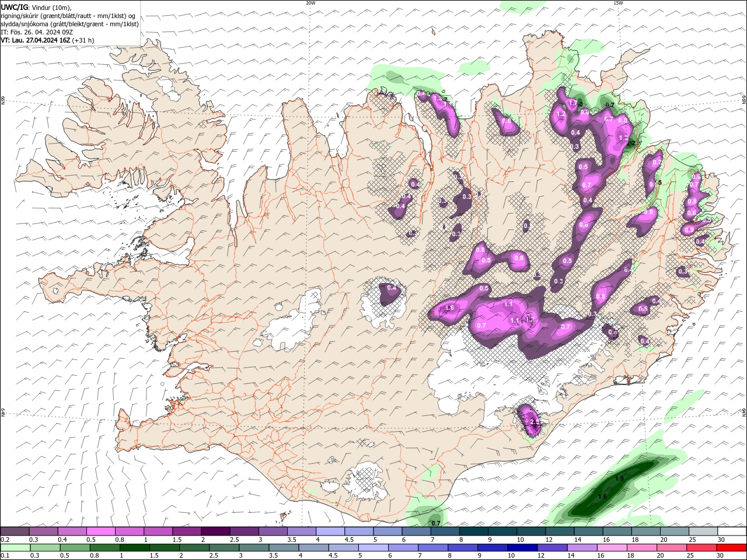
Task: Select the palest green 0.1 rain legend swatch
Action: click(15, 548)
